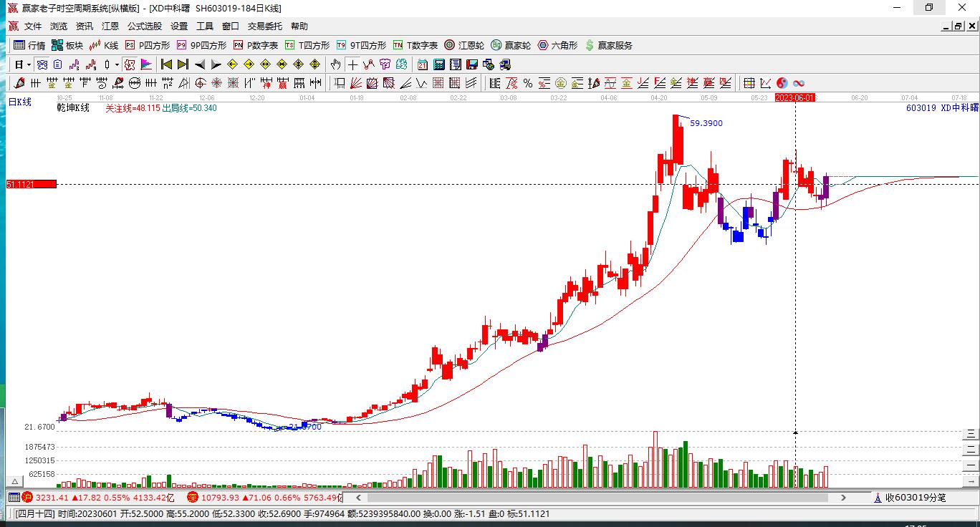This screenshot has width=980, height=527.
Task: Step back with black left arrow
Action: click(x=200, y=64)
